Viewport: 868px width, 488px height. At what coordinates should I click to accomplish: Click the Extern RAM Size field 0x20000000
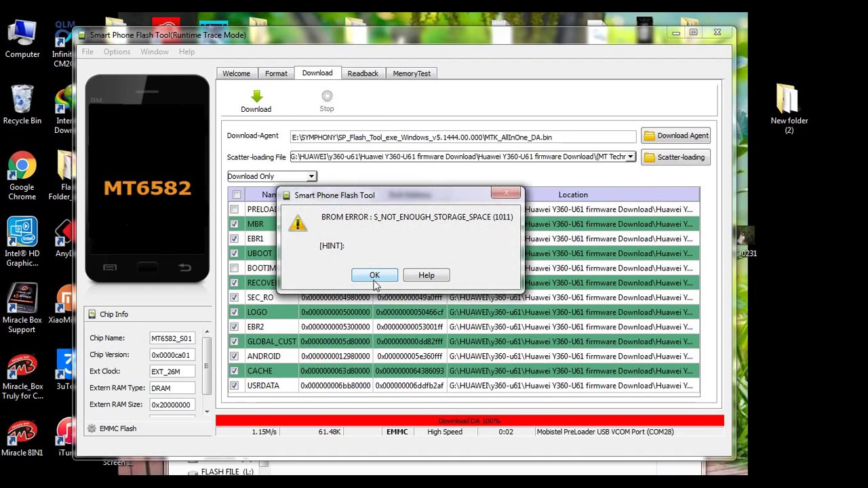click(x=172, y=405)
